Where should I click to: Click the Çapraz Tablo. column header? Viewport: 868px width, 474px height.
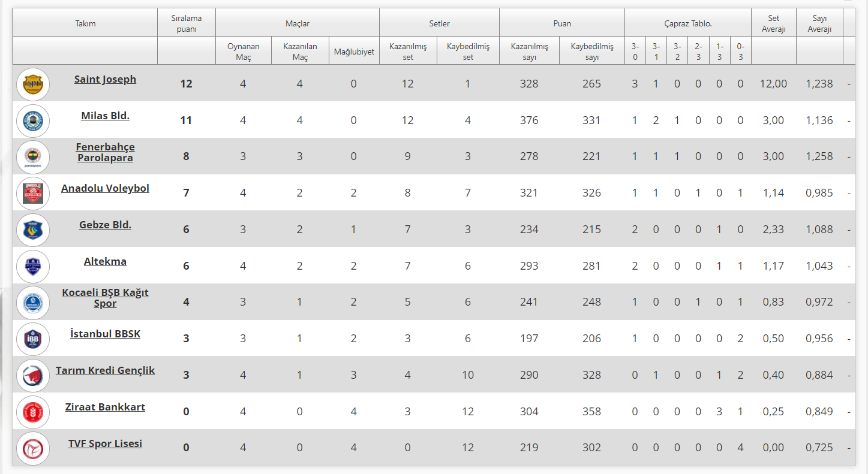click(x=687, y=23)
